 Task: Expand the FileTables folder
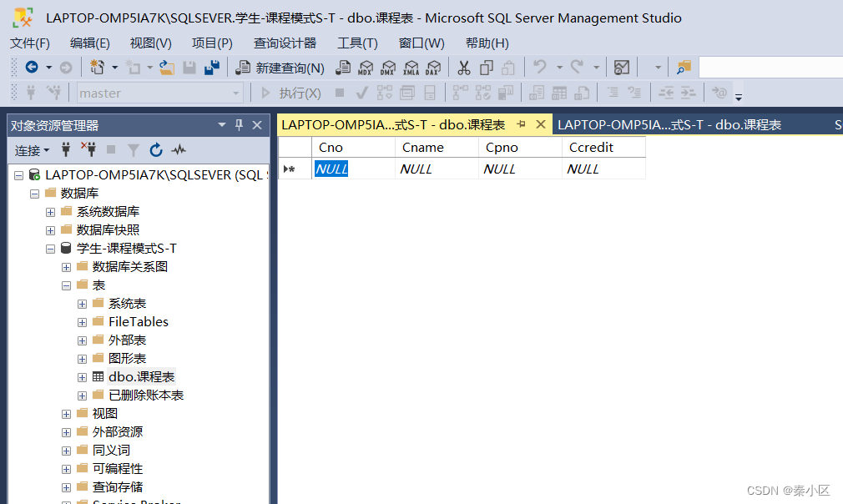click(83, 322)
